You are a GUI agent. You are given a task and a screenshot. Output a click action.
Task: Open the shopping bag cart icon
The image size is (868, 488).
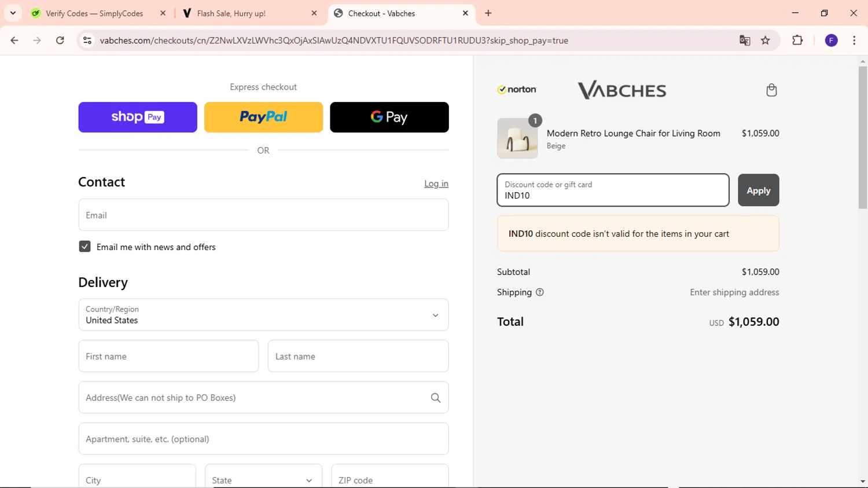(x=771, y=90)
